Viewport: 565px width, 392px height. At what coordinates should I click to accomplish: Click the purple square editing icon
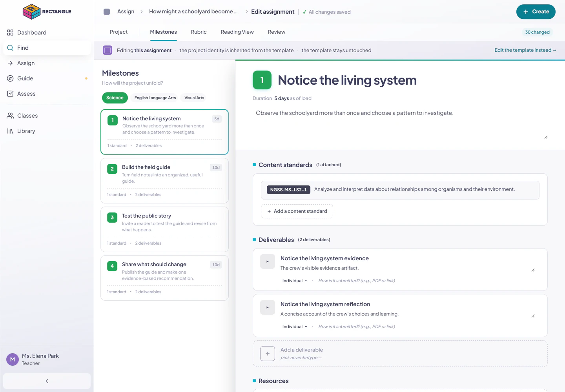tap(108, 50)
